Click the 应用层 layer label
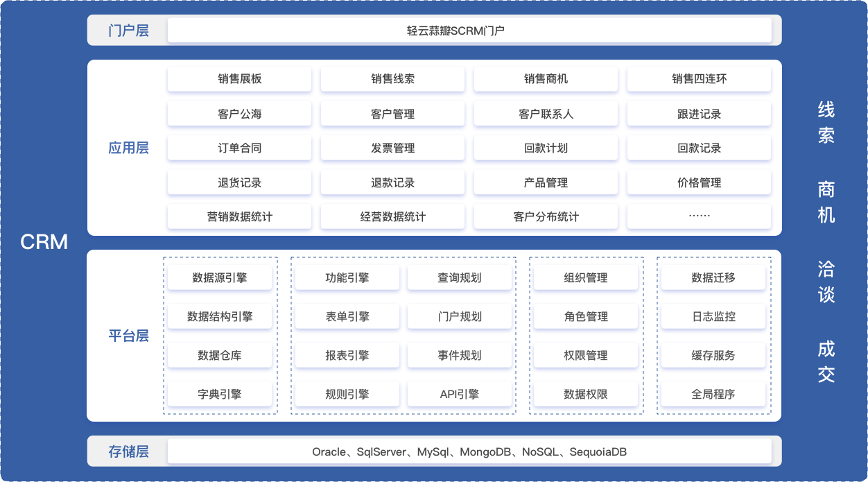868x482 pixels. pyautogui.click(x=128, y=148)
